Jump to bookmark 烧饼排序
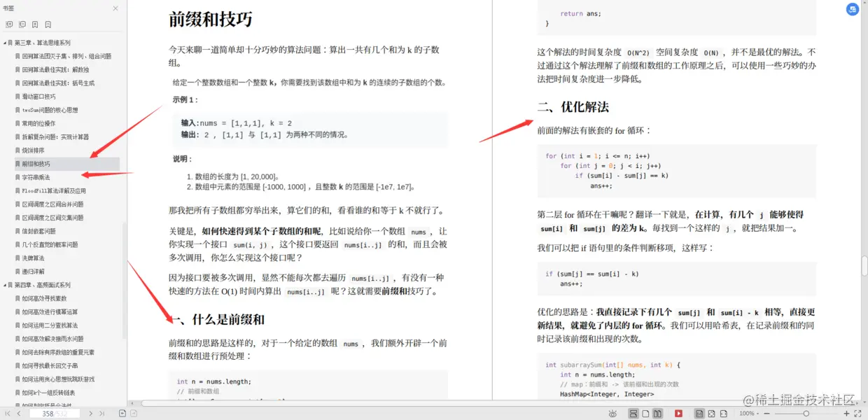Viewport: 868px width, 420px height. (33, 150)
